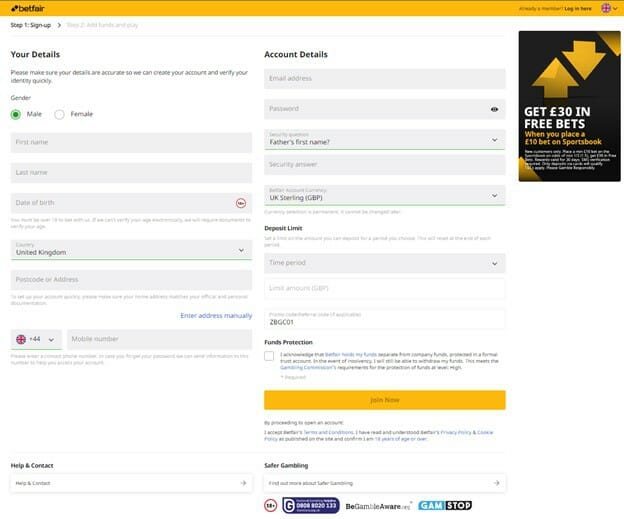This screenshot has height=519, width=624.
Task: Click the 18+ icon in date of birth field
Action: [241, 203]
